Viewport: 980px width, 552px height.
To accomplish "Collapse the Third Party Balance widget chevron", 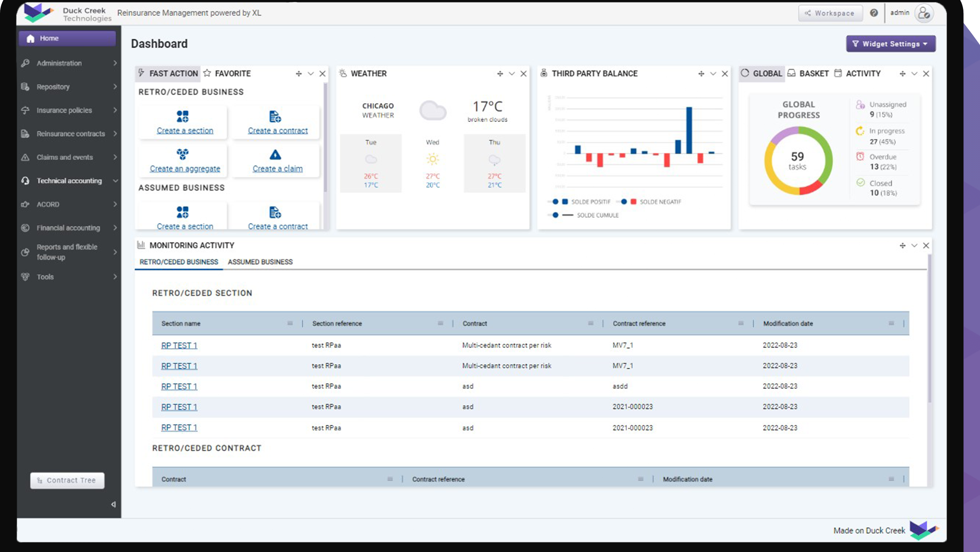I will tap(713, 73).
